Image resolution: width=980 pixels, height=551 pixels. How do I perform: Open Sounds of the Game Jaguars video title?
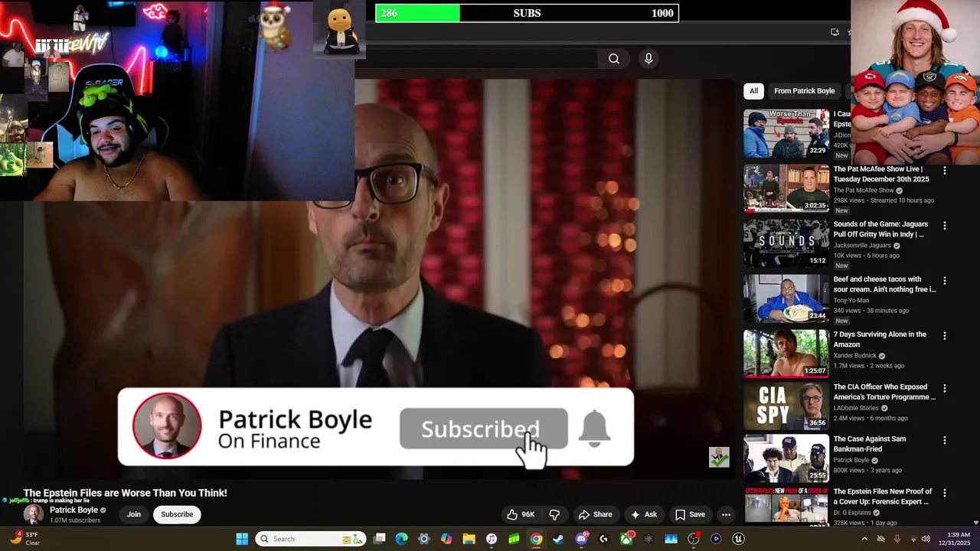[880, 229]
